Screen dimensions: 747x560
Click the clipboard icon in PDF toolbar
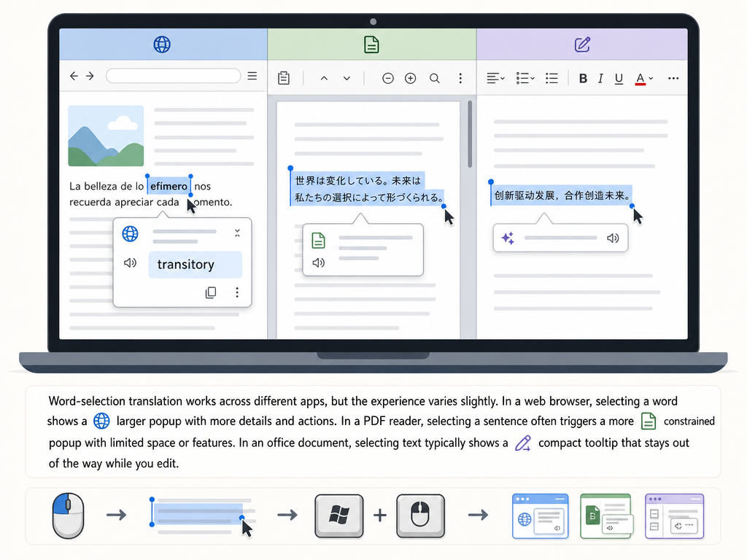pyautogui.click(x=284, y=77)
